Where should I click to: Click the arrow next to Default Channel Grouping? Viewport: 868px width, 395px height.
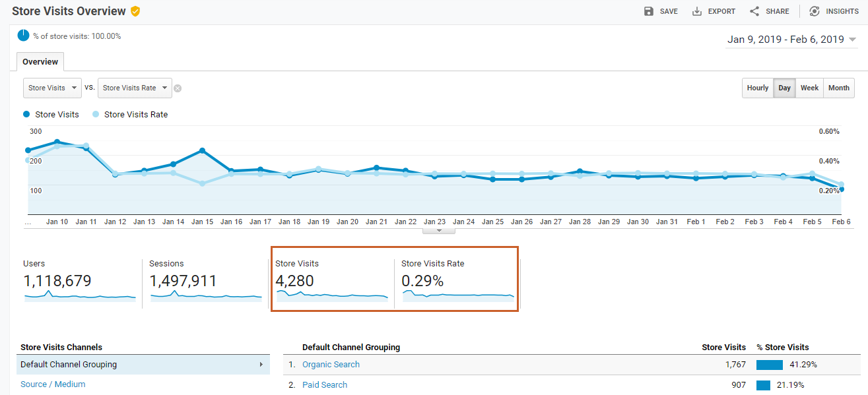[x=261, y=365]
